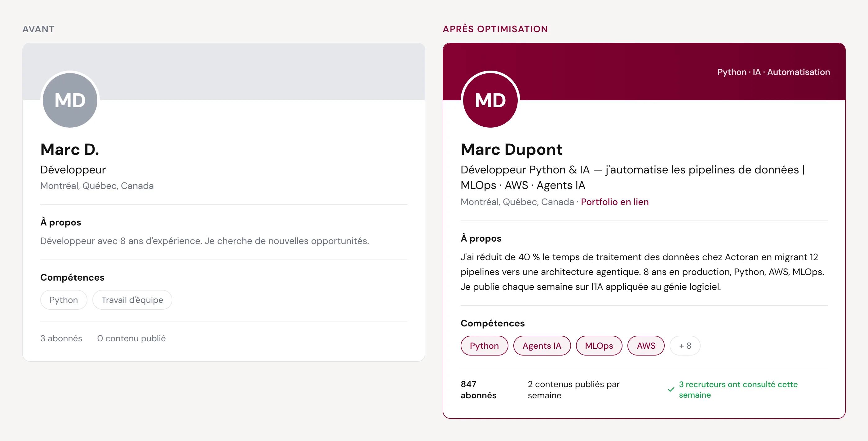Open the "Portfolio en lien" link
This screenshot has width=868, height=441.
point(615,202)
